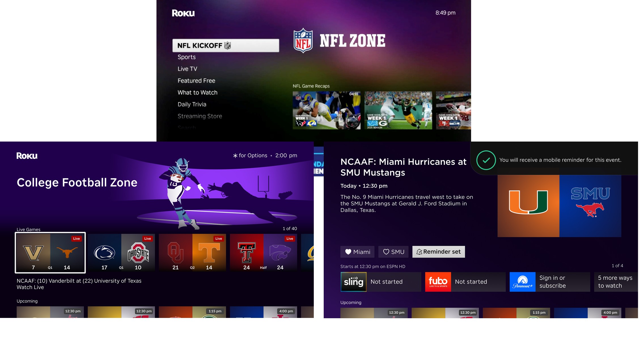
Task: Select the NFL KICKOFF menu item
Action: [226, 45]
